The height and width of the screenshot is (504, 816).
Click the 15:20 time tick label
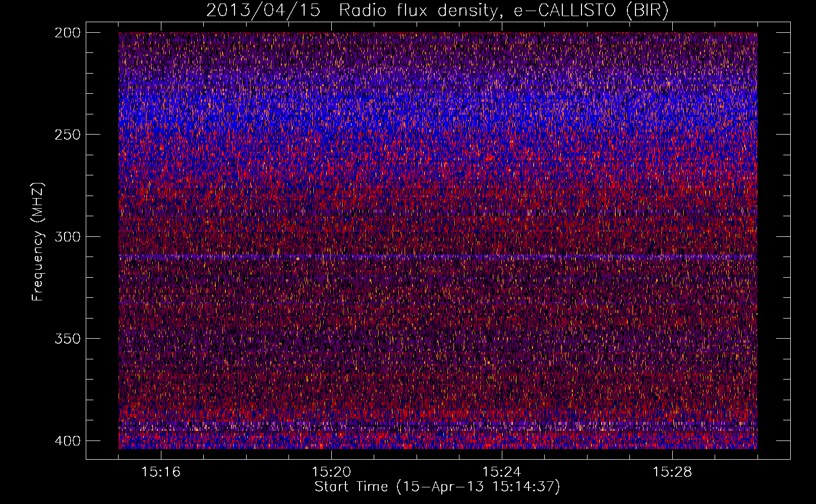[x=331, y=472]
